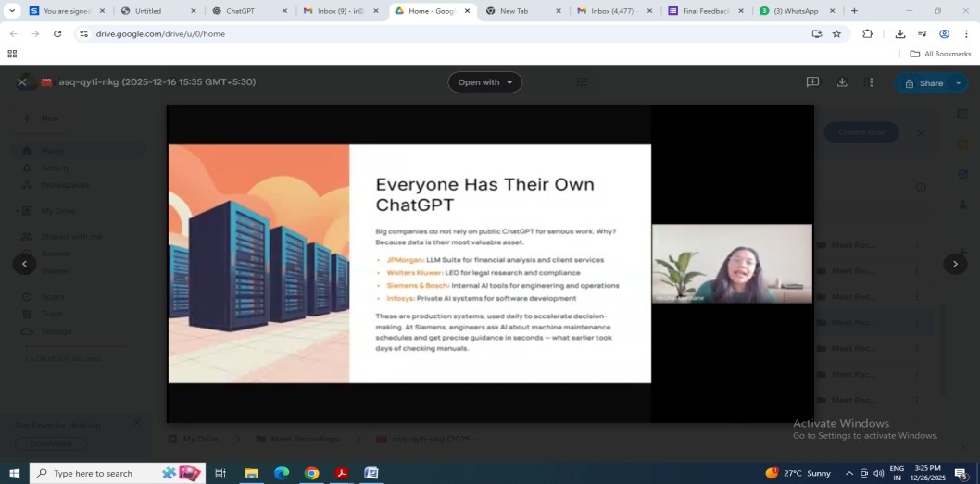
Task: Reload the Google Drive page
Action: (x=57, y=33)
